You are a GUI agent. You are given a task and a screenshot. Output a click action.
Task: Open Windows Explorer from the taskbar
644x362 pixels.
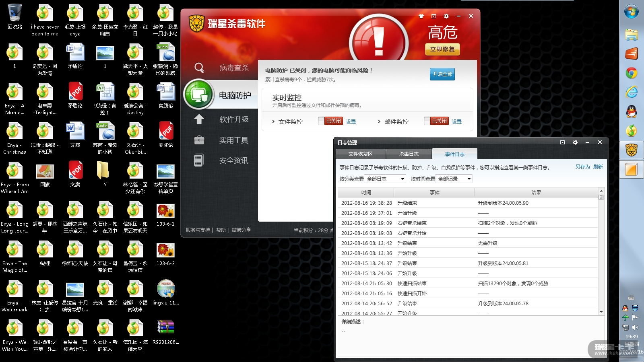pyautogui.click(x=631, y=34)
